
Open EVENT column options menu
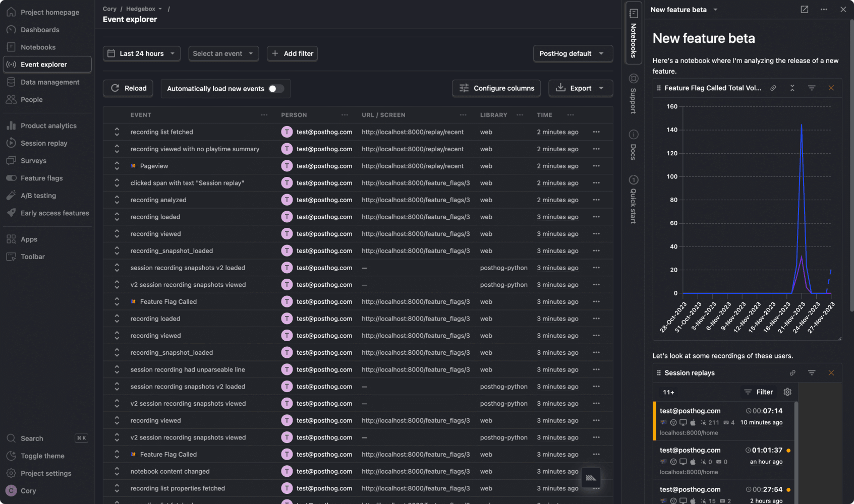pos(264,115)
